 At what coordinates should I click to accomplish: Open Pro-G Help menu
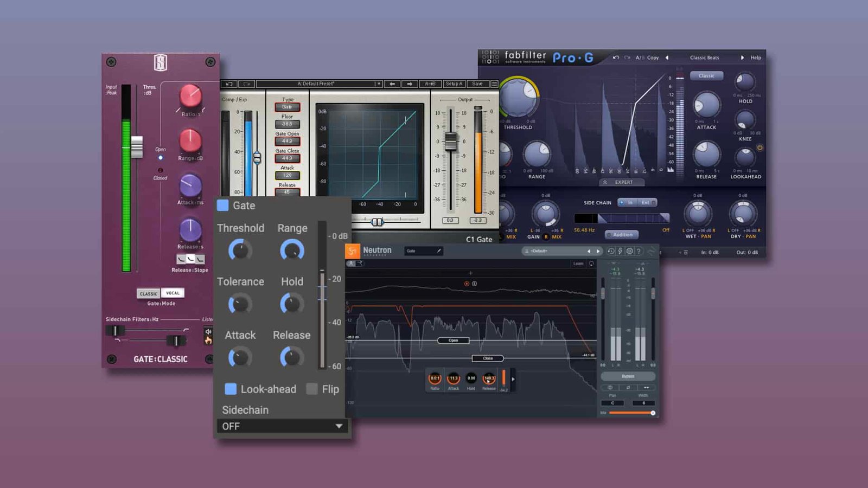tap(756, 57)
